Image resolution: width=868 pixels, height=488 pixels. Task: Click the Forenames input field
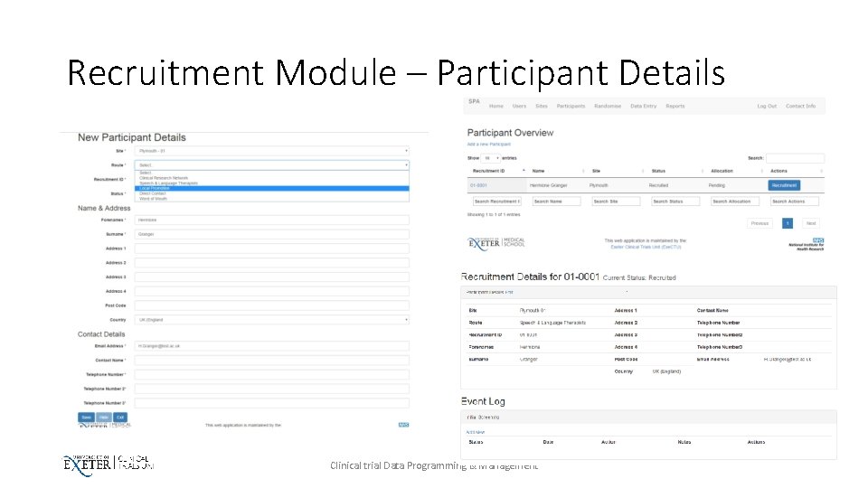point(272,220)
